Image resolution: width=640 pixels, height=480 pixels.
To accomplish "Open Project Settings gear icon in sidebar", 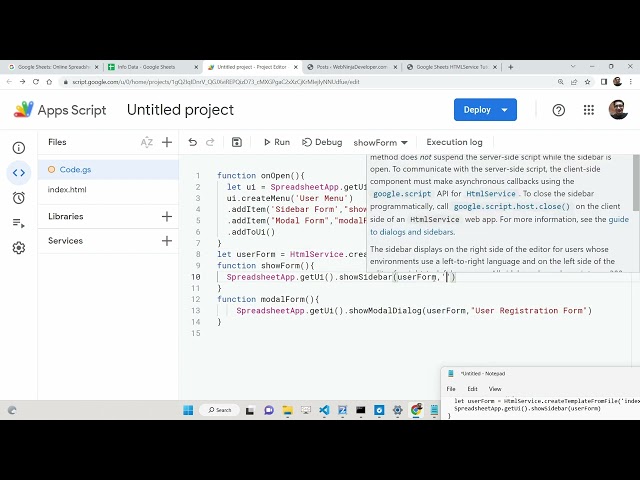I will 19,248.
